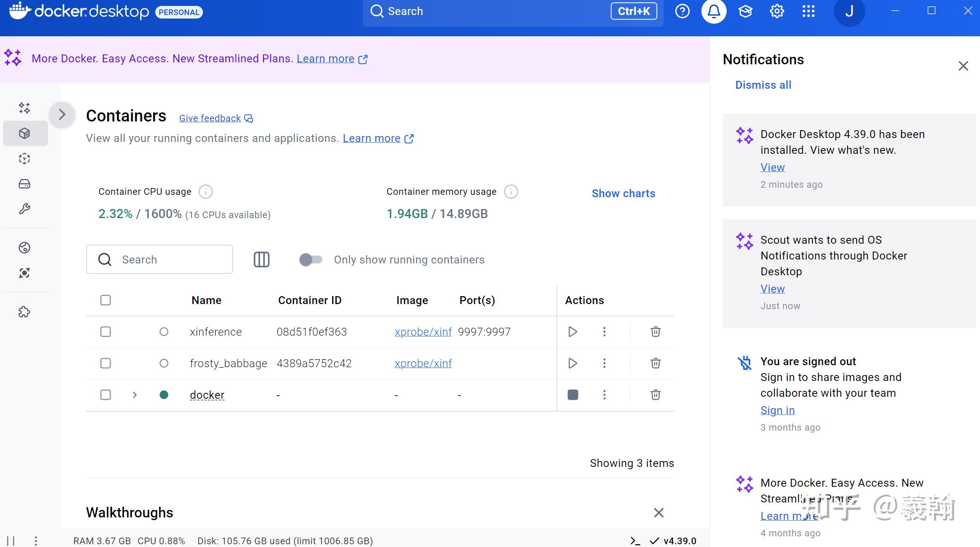Viewport: 980px width, 547px height.
Task: Open the Ask Gordon AI sidebar icon
Action: pyautogui.click(x=24, y=108)
